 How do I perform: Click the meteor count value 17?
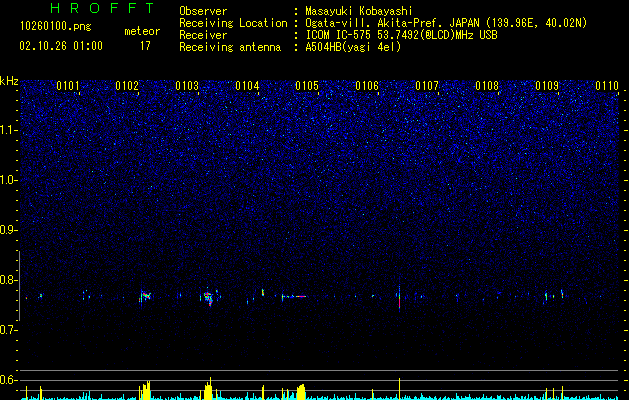point(145,46)
